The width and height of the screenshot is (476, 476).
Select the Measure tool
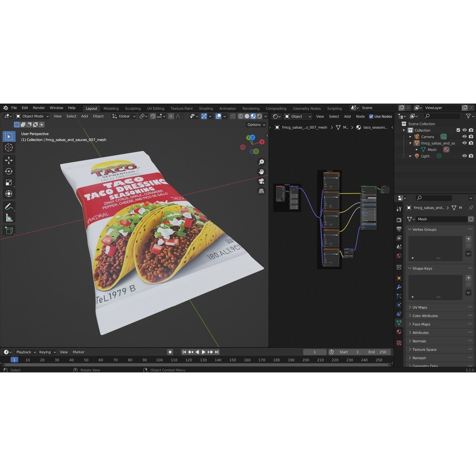[9, 218]
